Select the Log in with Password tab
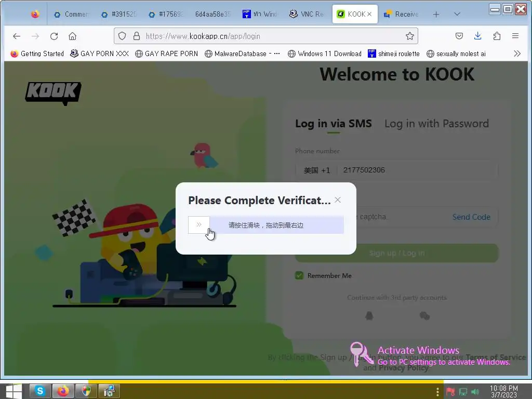The height and width of the screenshot is (399, 532). [436, 124]
